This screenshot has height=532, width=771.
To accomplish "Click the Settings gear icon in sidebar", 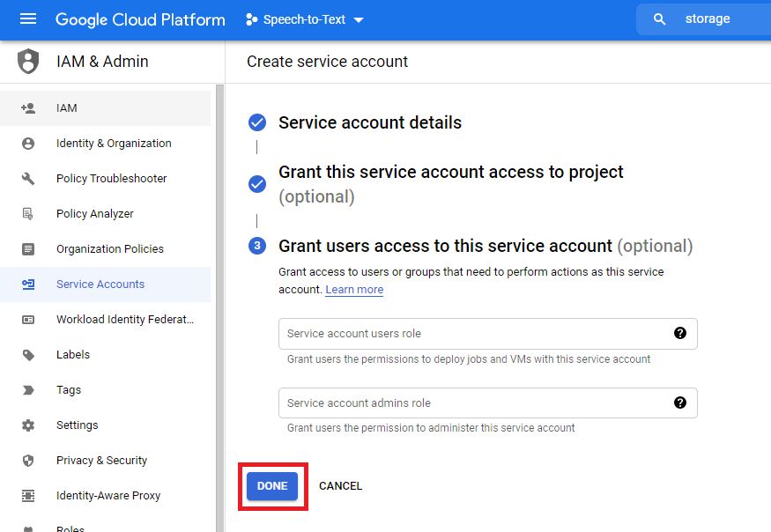I will pyautogui.click(x=28, y=425).
